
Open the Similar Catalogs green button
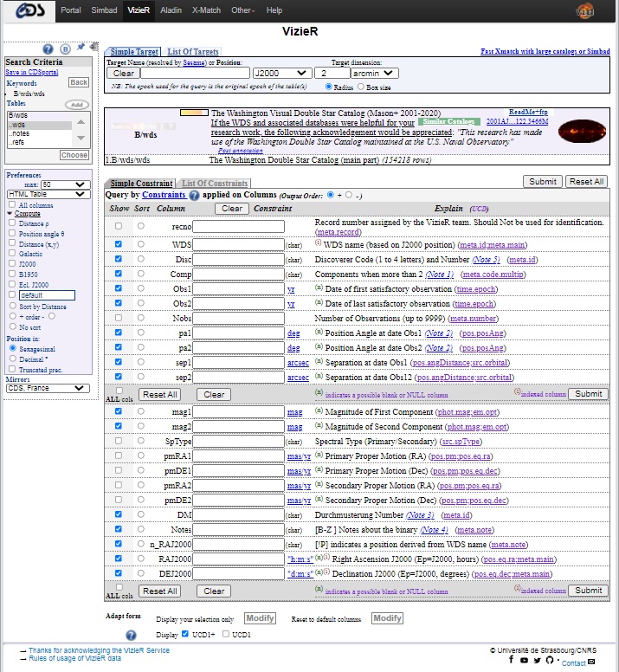click(449, 122)
